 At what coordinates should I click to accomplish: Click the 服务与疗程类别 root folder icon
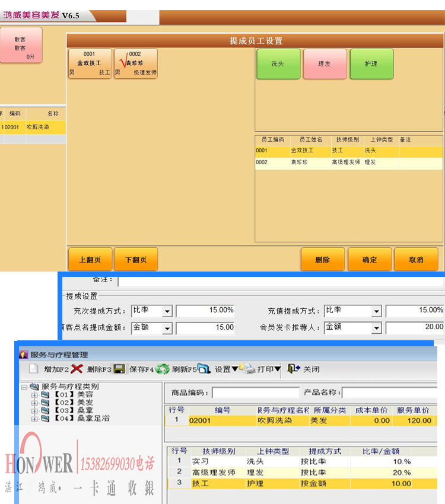pos(34,387)
